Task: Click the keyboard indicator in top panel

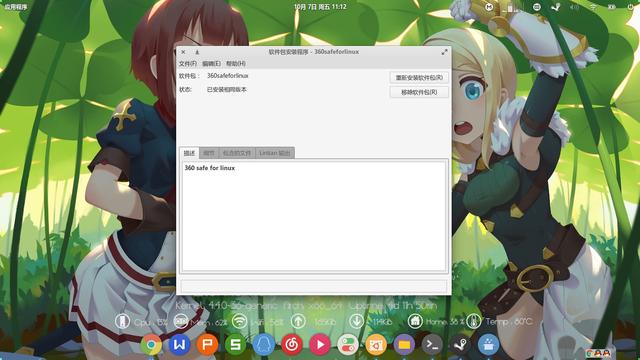Action: 537,7
